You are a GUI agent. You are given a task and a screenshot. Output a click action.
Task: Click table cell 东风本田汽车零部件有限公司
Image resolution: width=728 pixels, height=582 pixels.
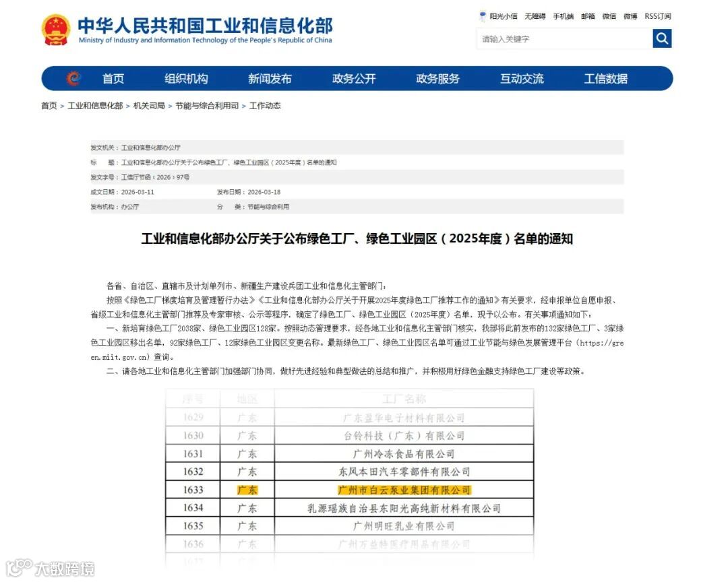pyautogui.click(x=404, y=472)
